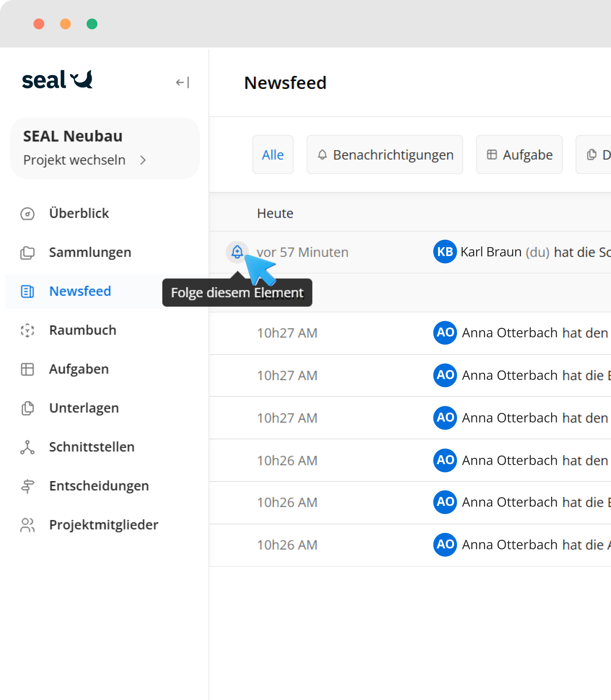611x700 pixels.
Task: Collapse the sidebar with arrow icon
Action: coord(182,82)
